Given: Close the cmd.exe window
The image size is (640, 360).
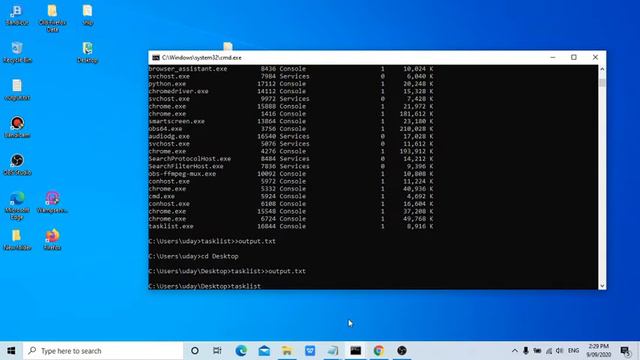Looking at the screenshot, I should [x=595, y=58].
